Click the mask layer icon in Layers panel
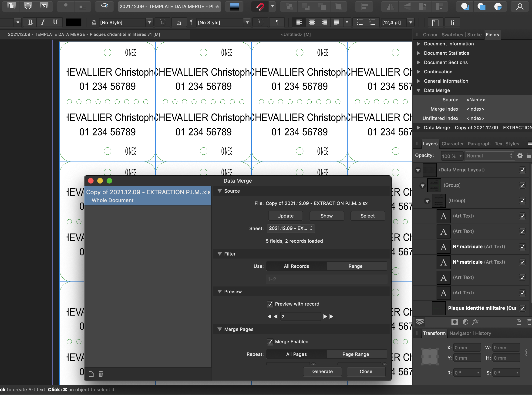The width and height of the screenshot is (532, 395). [x=454, y=322]
